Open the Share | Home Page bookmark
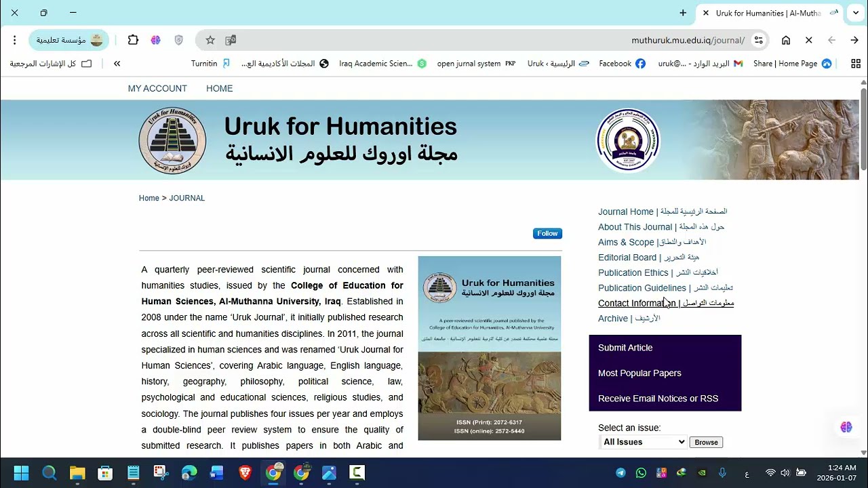Viewport: 868px width, 488px height. [792, 64]
